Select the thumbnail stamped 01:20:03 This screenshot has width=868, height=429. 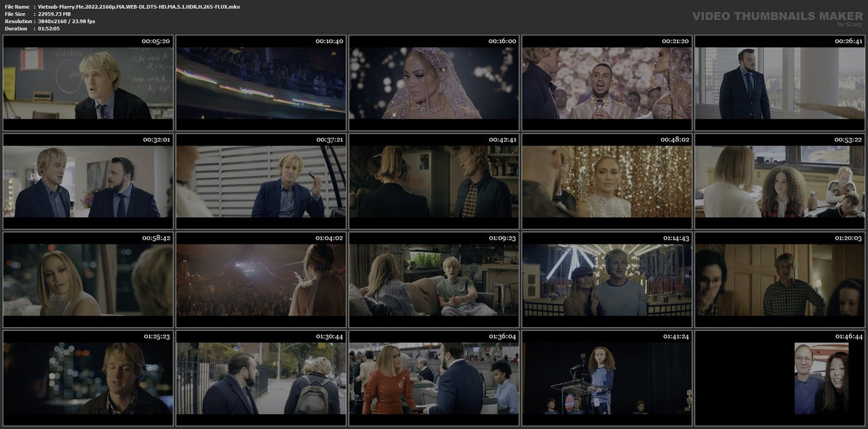[x=780, y=280]
